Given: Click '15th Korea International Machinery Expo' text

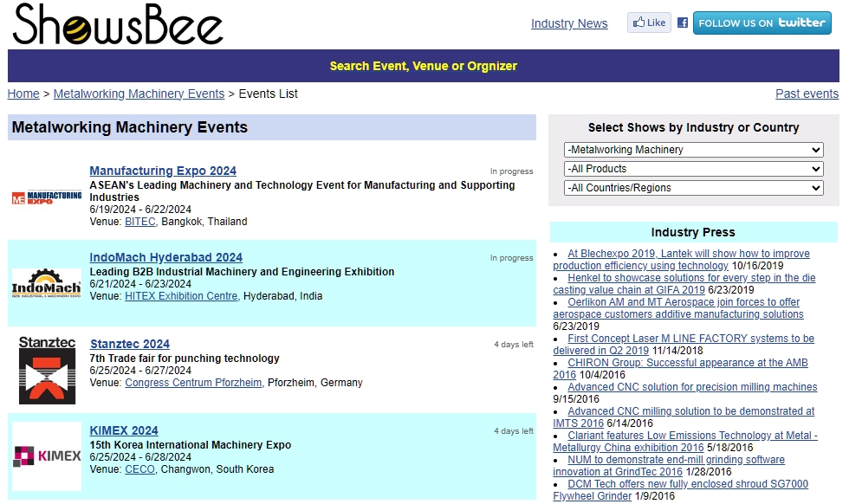Looking at the screenshot, I should click(x=190, y=445).
